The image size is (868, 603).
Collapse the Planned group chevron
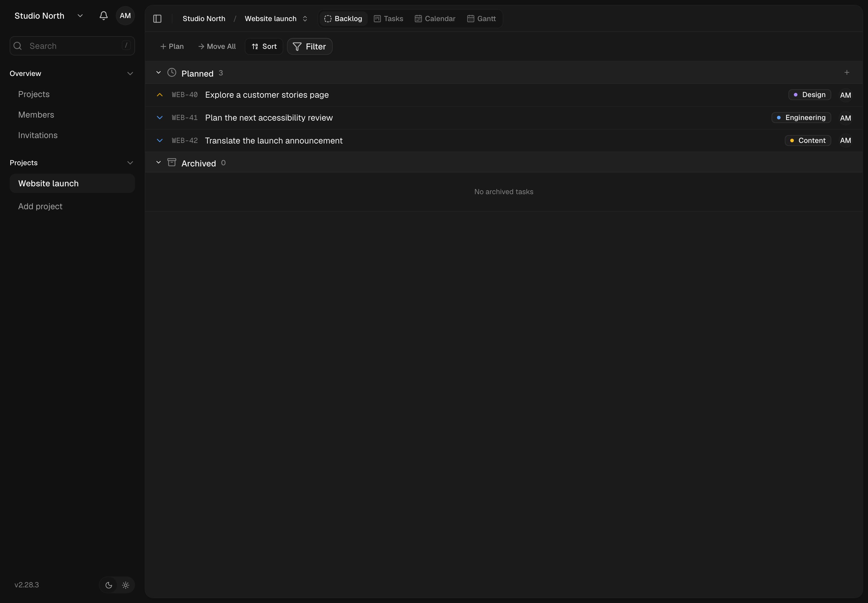pyautogui.click(x=159, y=73)
